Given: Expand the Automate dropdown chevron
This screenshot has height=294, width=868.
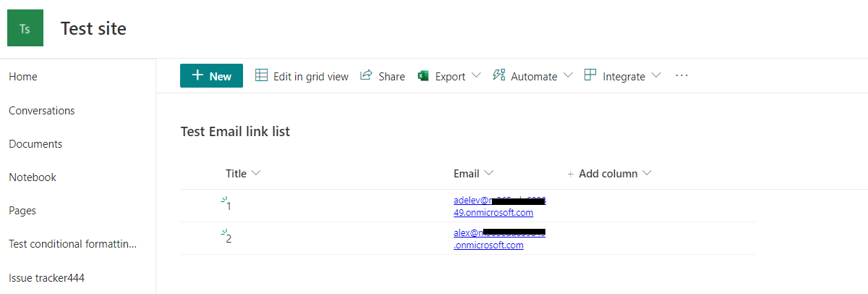Looking at the screenshot, I should pos(568,75).
